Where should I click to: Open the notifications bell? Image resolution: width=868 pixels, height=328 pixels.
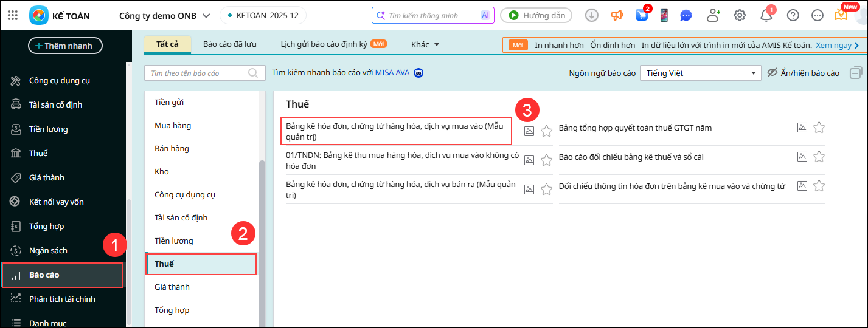click(766, 15)
